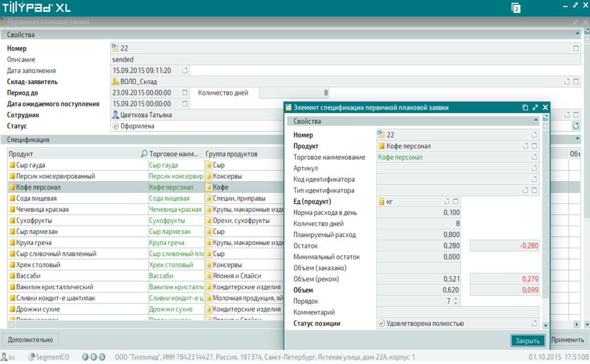Click the Дополнительно button

coord(30,339)
